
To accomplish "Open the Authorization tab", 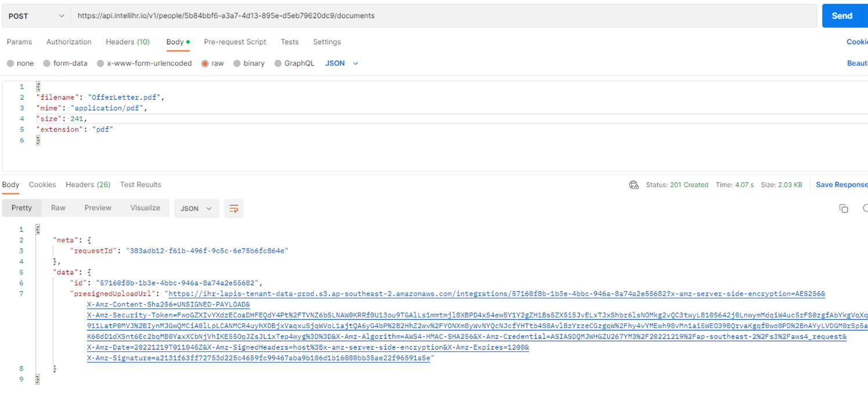I will coord(69,42).
